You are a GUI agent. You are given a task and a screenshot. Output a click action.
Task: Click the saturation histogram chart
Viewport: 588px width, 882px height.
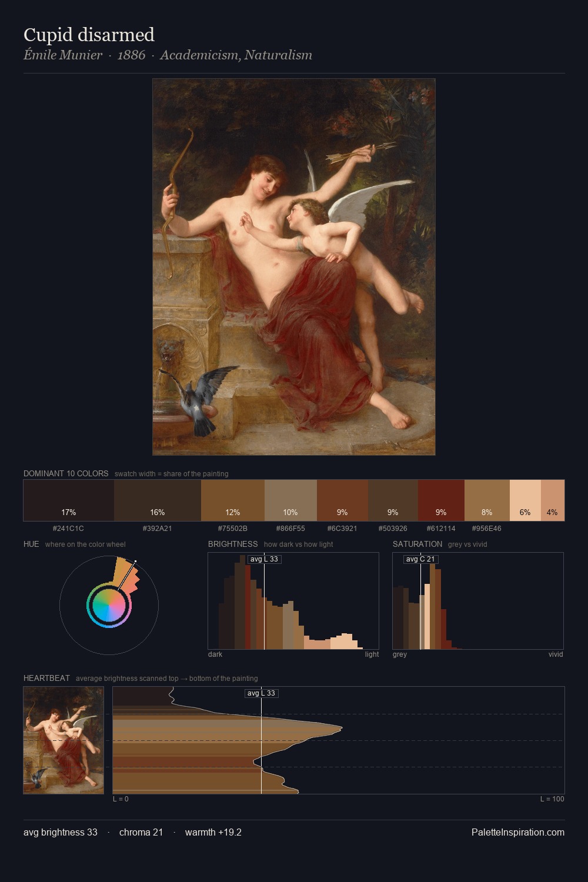coord(478,601)
